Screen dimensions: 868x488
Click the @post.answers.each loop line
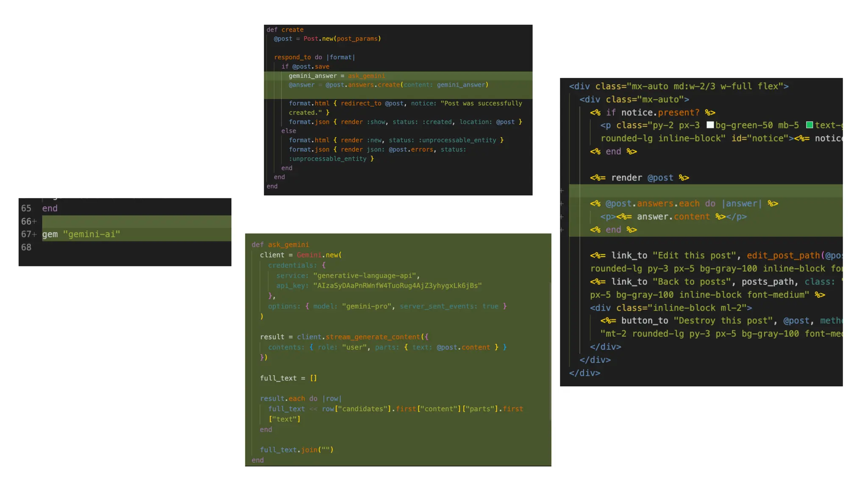click(x=683, y=204)
